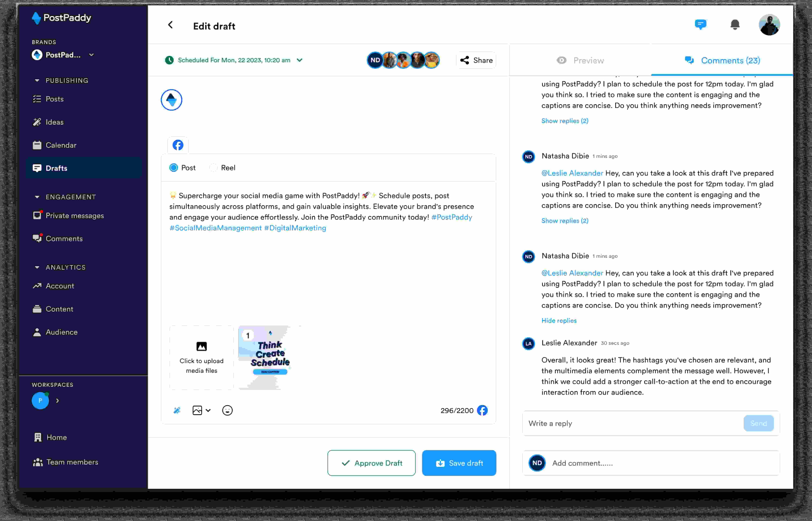Click the PostPaddy brand avatar above post
This screenshot has width=812, height=521.
(171, 100)
